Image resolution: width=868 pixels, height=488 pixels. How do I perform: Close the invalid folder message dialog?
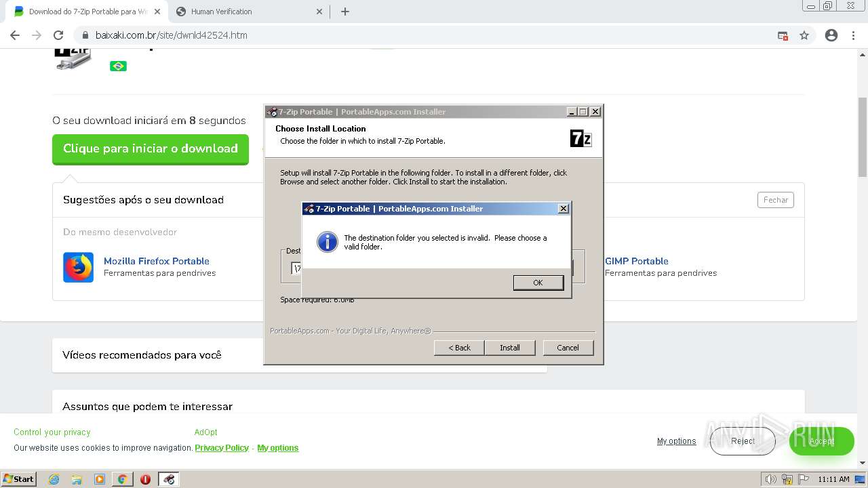click(x=563, y=209)
